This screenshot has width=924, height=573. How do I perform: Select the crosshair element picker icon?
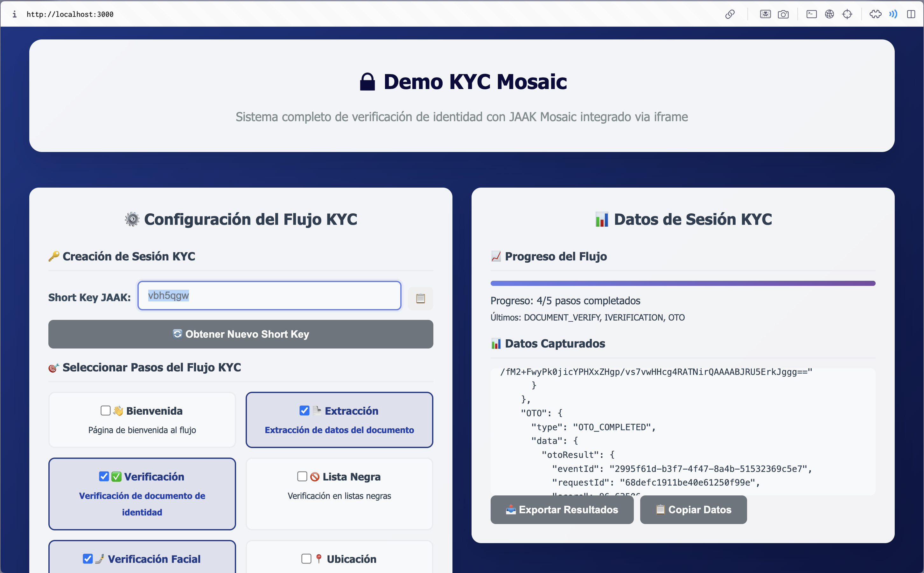(847, 14)
